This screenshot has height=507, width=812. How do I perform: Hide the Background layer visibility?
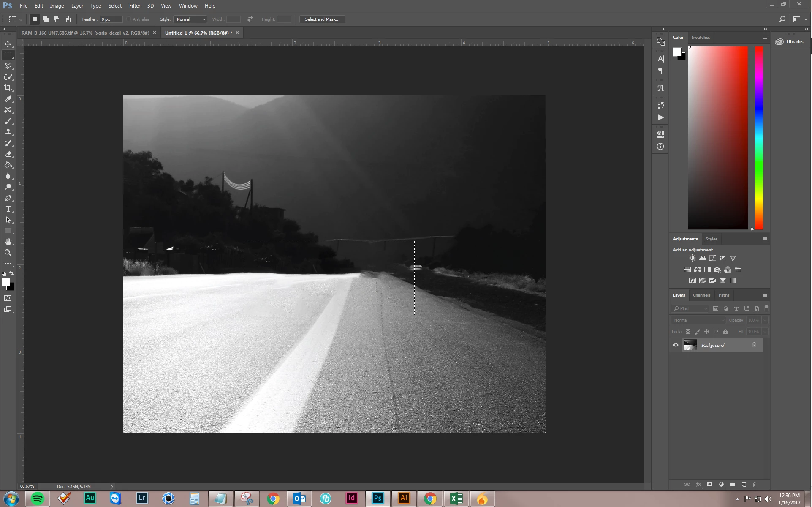pyautogui.click(x=676, y=345)
